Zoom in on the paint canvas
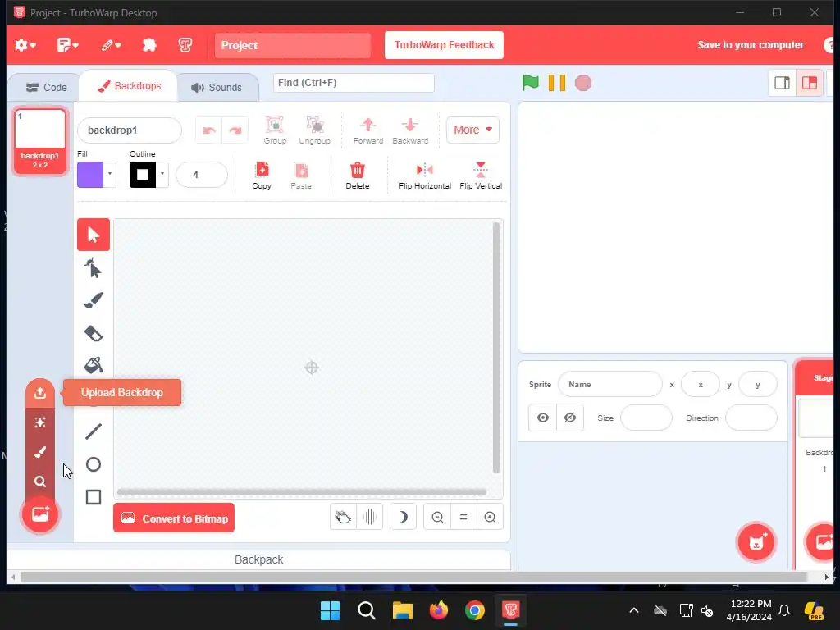 (490, 517)
